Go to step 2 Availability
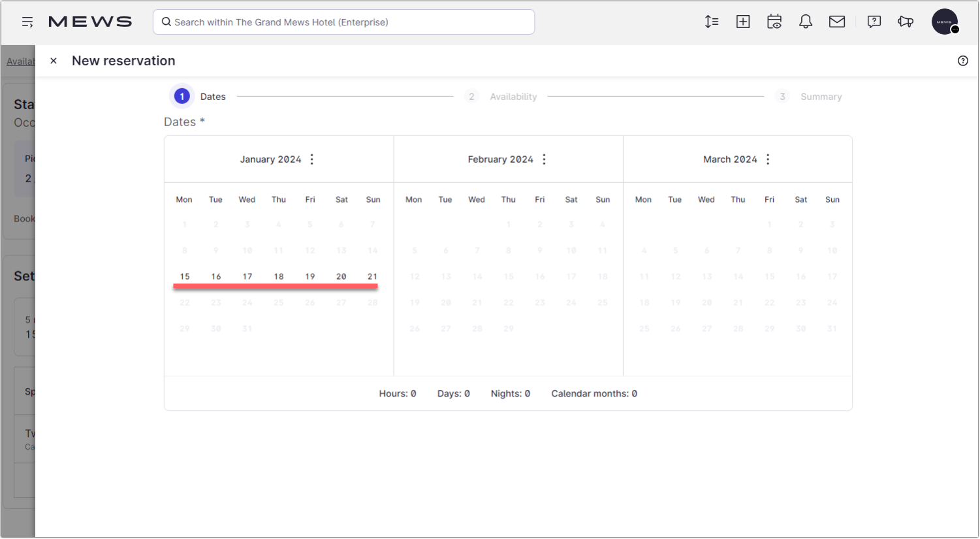980x539 pixels. click(501, 97)
